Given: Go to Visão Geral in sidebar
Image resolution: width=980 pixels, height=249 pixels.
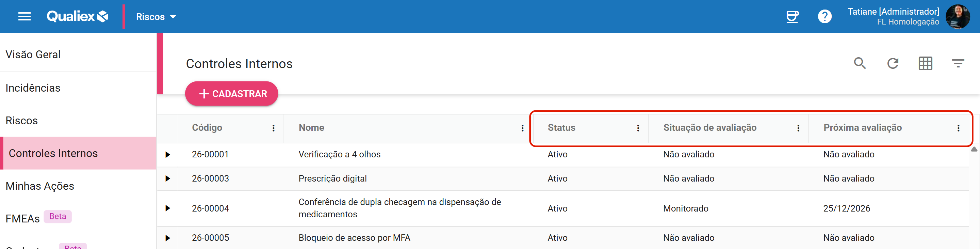Looking at the screenshot, I should tap(78, 55).
